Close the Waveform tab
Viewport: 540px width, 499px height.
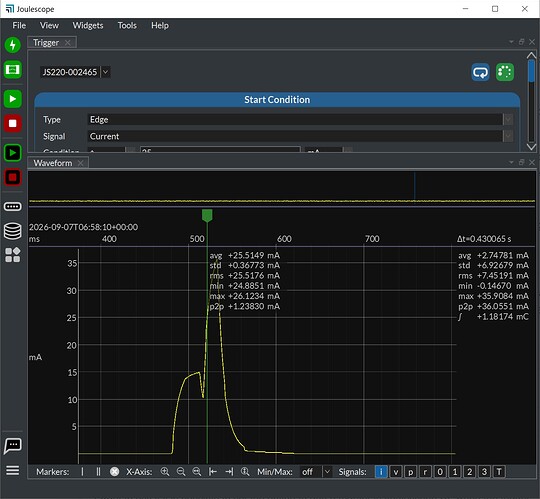tap(81, 163)
